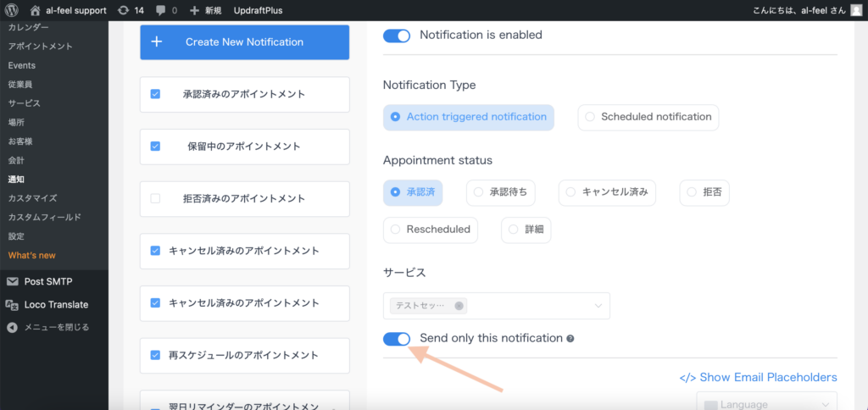868x410 pixels.
Task: Remove the テストセッ service tag
Action: tap(459, 306)
